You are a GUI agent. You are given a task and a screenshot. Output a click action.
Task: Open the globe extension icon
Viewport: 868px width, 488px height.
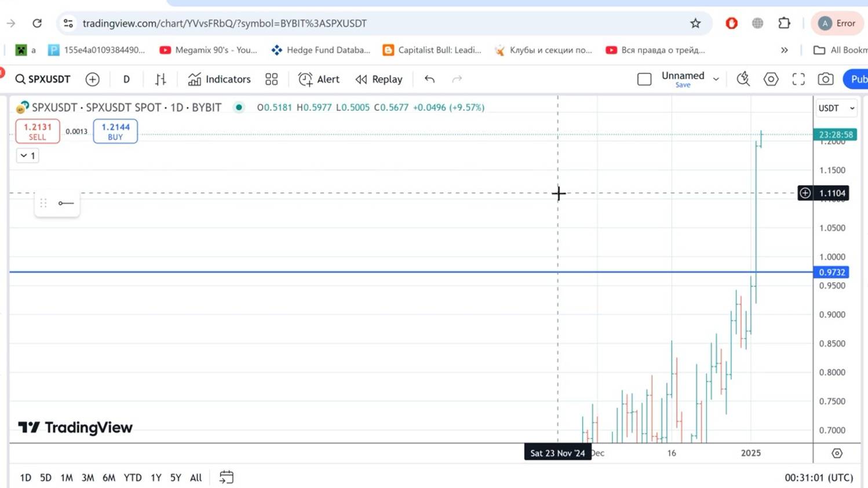point(757,23)
